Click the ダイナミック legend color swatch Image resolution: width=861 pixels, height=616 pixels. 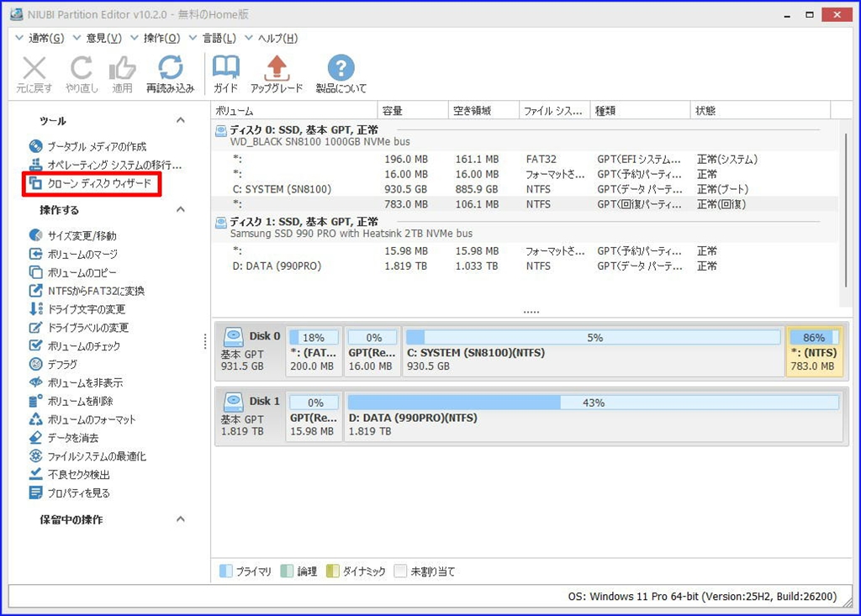(332, 571)
